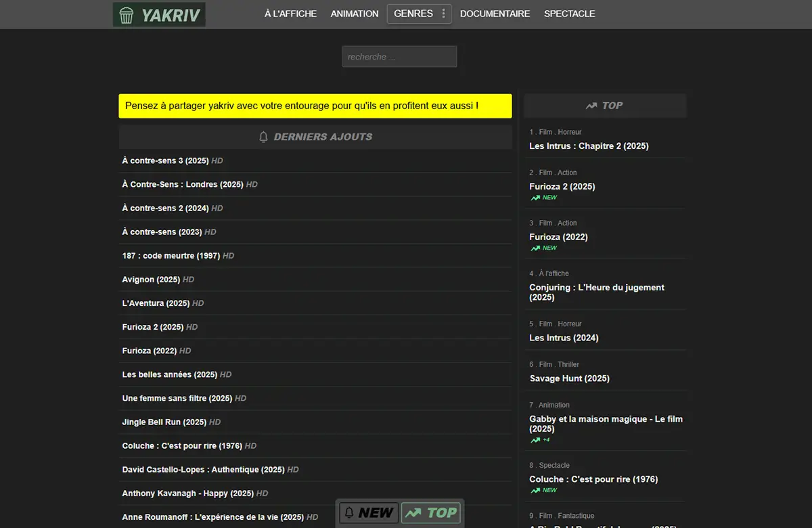The image size is (812, 528).
Task: Click the three-dot icon beside GENRES
Action: pyautogui.click(x=443, y=14)
